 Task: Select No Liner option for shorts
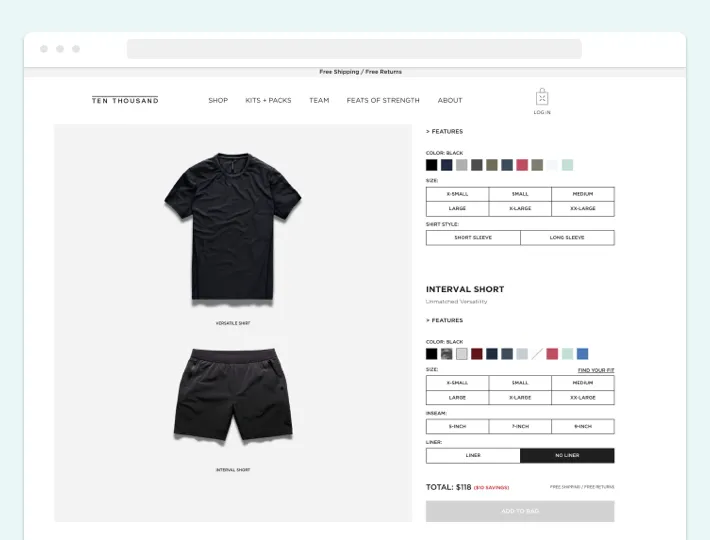tap(567, 455)
